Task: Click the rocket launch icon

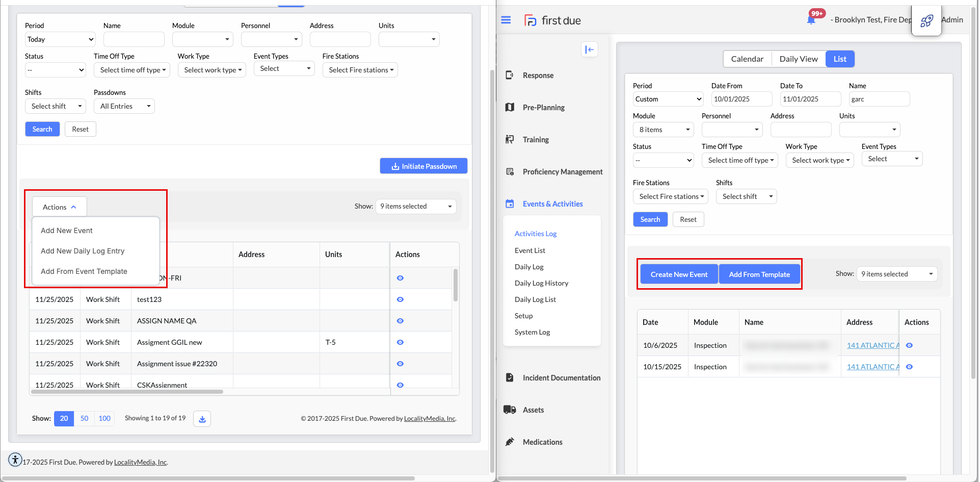Action: (926, 20)
